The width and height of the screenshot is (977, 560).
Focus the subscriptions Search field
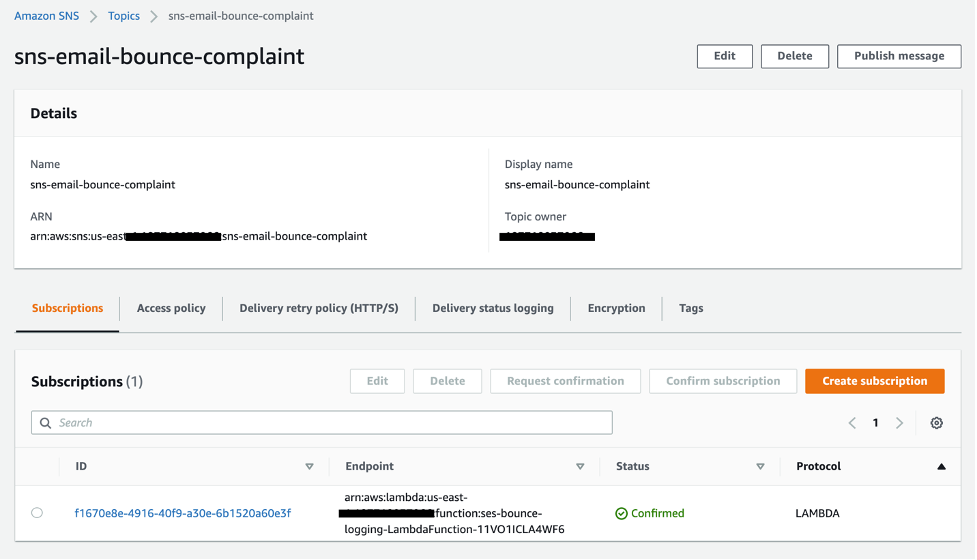pos(322,423)
